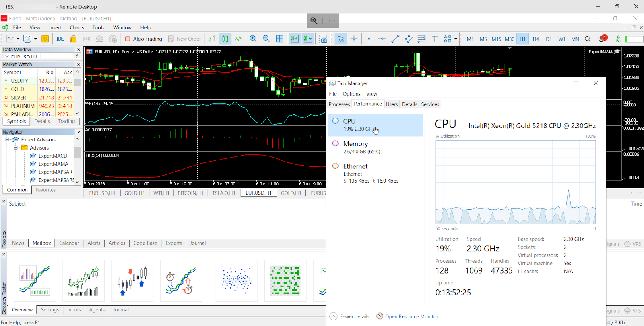Open the profiles dropdown arrow
Image resolution: width=644 pixels, height=326 pixels.
click(35, 39)
